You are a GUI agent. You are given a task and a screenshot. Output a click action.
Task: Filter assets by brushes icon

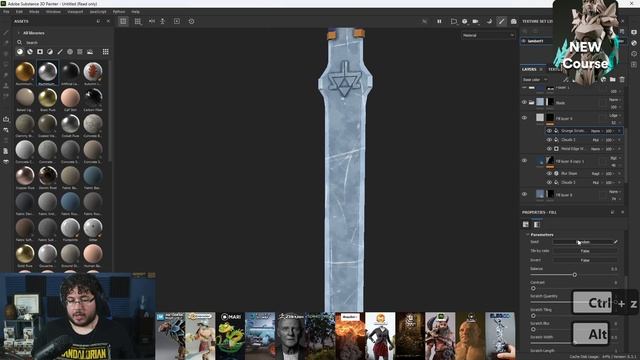(60, 52)
